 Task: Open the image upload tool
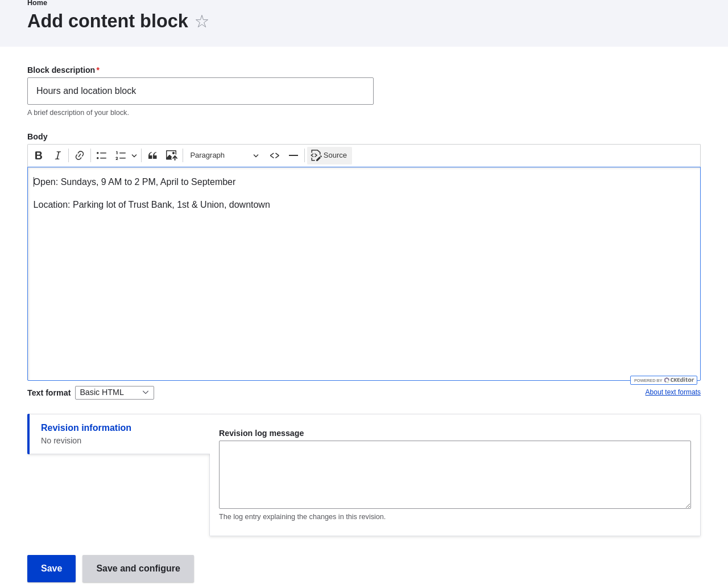pyautogui.click(x=171, y=155)
